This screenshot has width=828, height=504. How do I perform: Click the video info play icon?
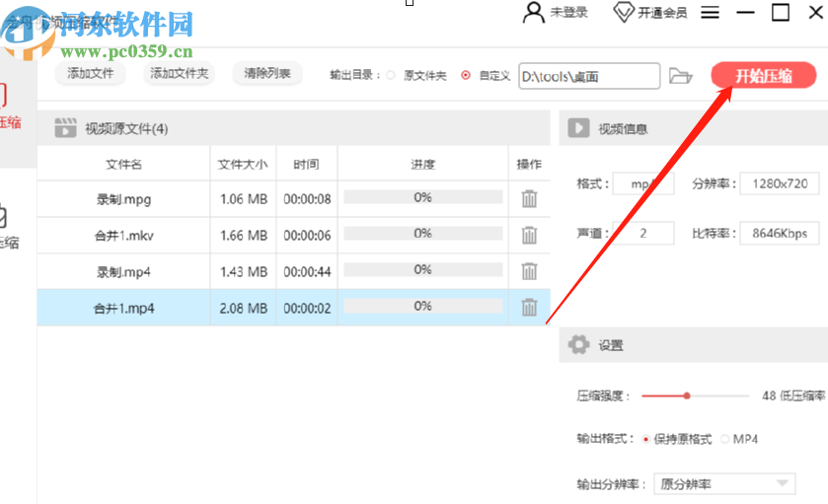tap(578, 127)
